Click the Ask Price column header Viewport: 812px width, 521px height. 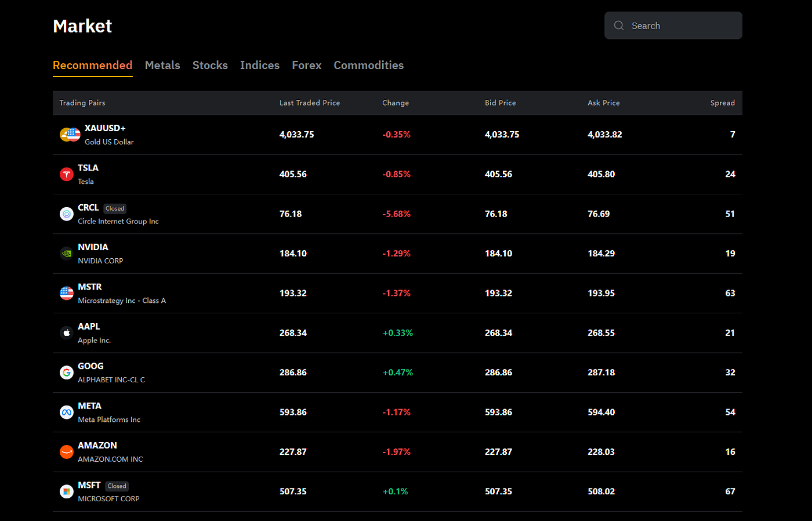click(604, 103)
